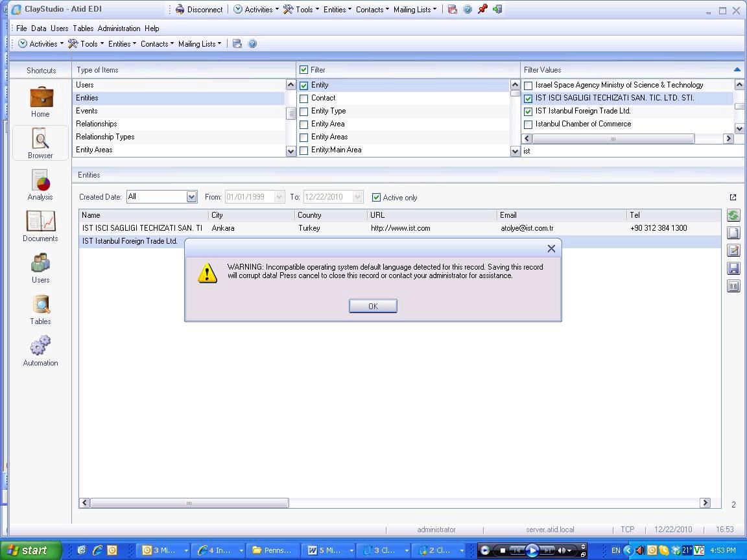Click the Start button
Screen dimensions: 747x560
pos(31,550)
